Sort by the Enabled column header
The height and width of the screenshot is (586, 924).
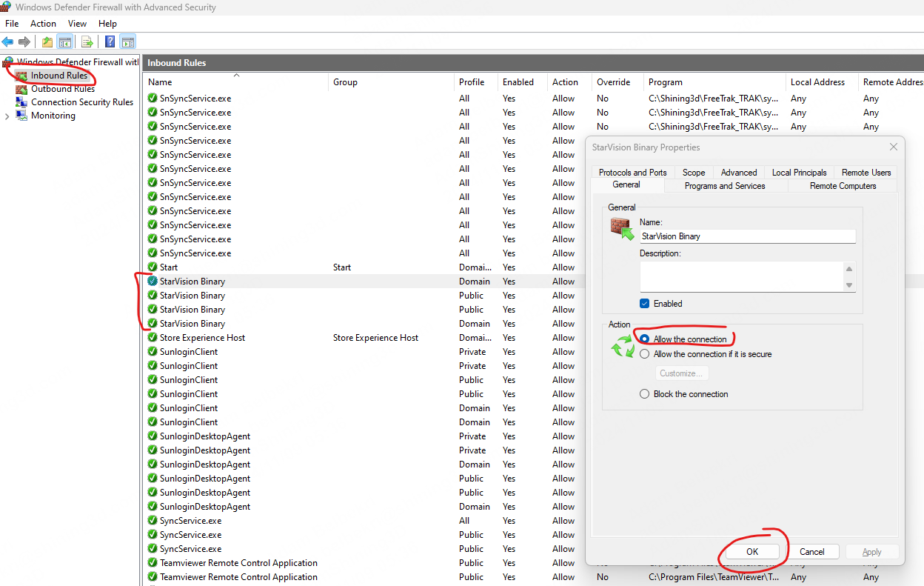(523, 82)
